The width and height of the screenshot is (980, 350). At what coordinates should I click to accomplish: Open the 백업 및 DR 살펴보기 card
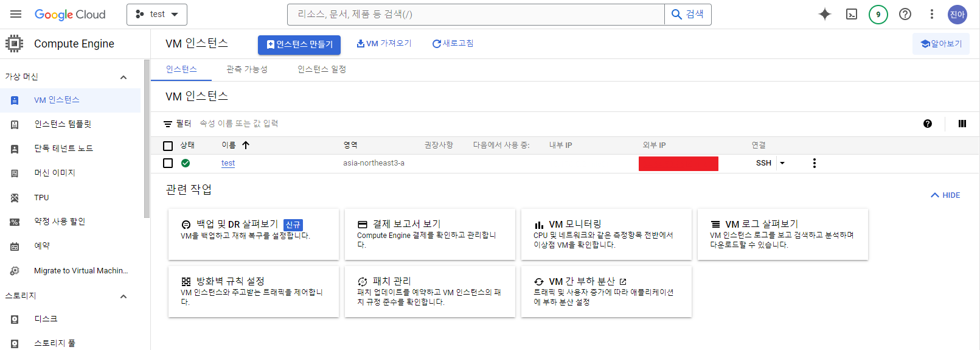coord(254,234)
